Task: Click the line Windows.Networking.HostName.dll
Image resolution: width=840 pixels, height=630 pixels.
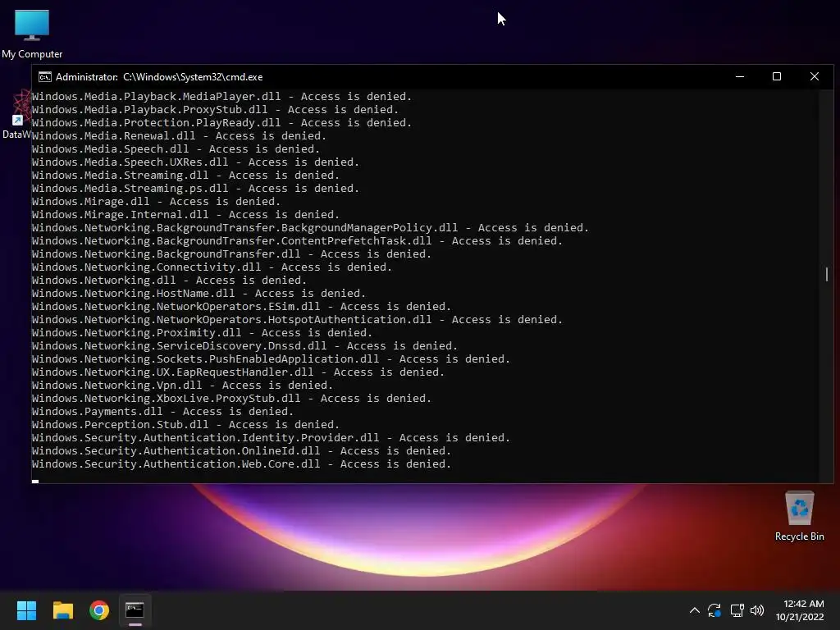Action: pos(199,294)
